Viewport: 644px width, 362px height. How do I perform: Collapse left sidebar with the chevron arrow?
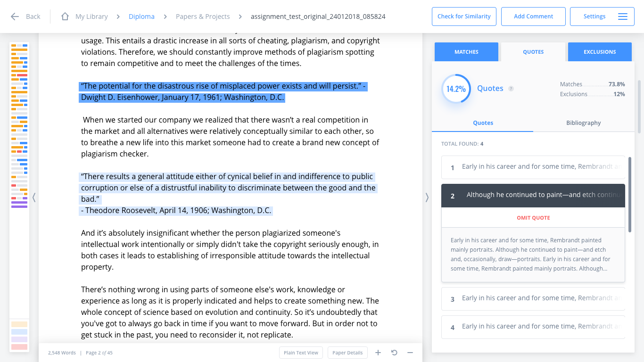[x=34, y=197]
